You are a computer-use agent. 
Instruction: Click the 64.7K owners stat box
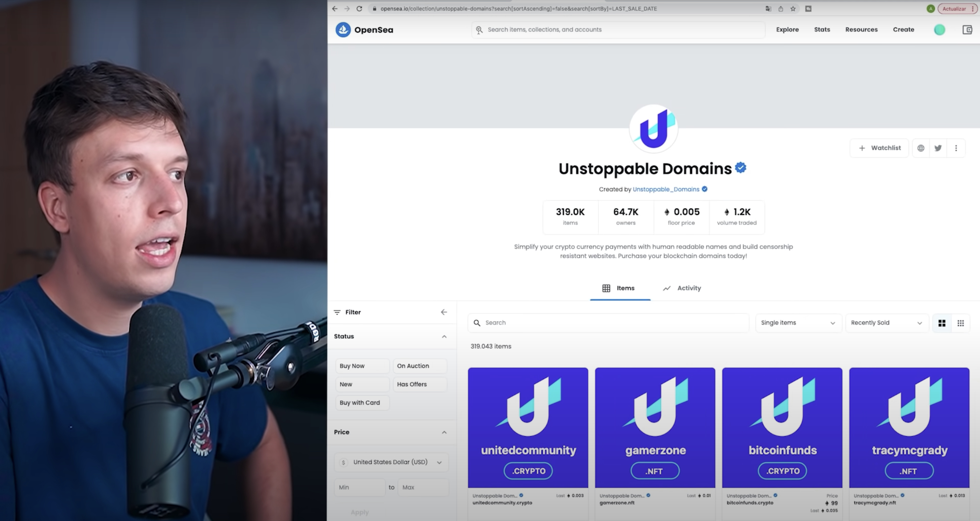[626, 217]
